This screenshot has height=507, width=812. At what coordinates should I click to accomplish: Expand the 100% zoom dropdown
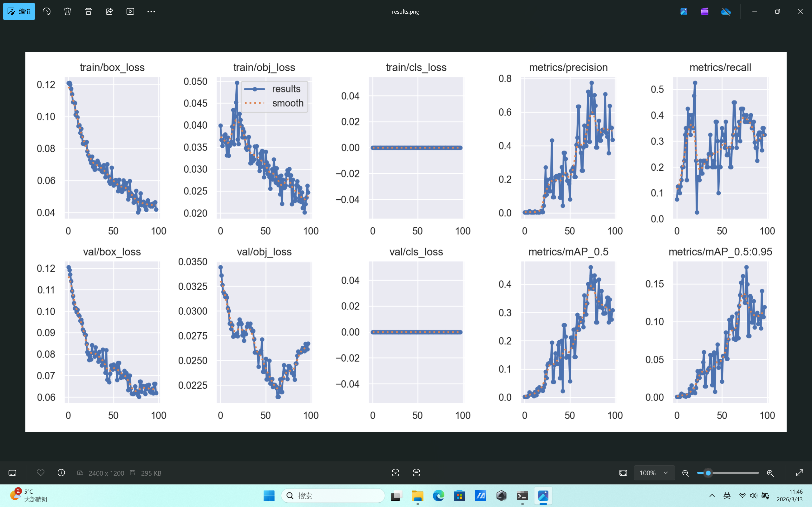tap(666, 473)
